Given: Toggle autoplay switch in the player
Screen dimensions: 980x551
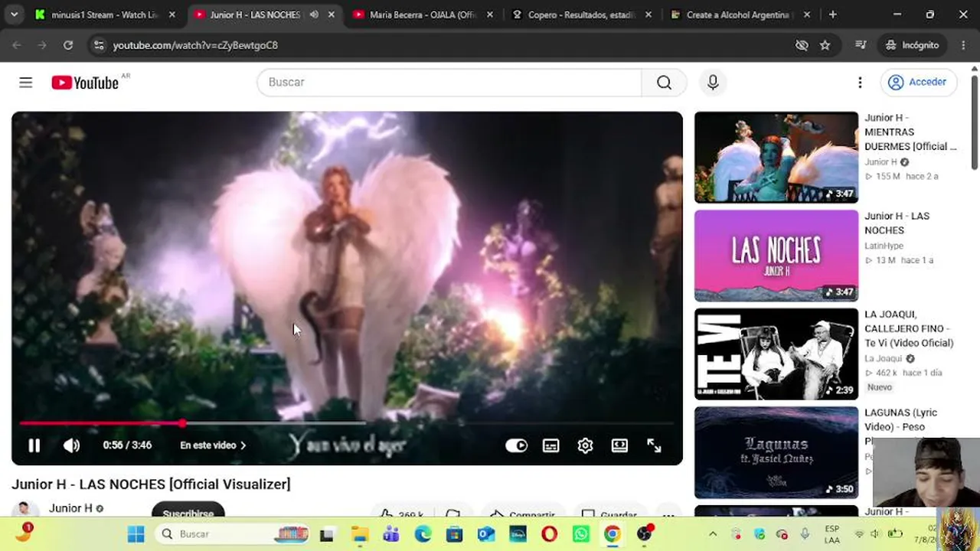Looking at the screenshot, I should click(x=517, y=445).
